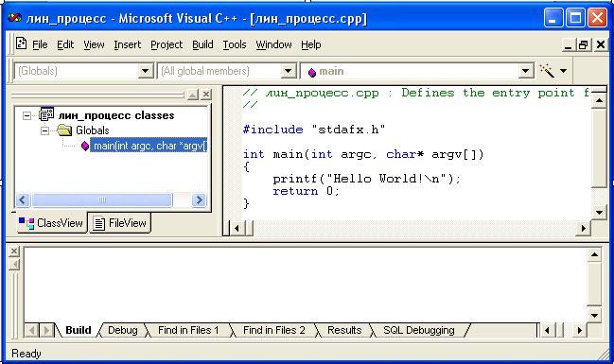The width and height of the screenshot is (614, 364).
Task: Switch to Find in Files 1 tab
Action: 188,330
